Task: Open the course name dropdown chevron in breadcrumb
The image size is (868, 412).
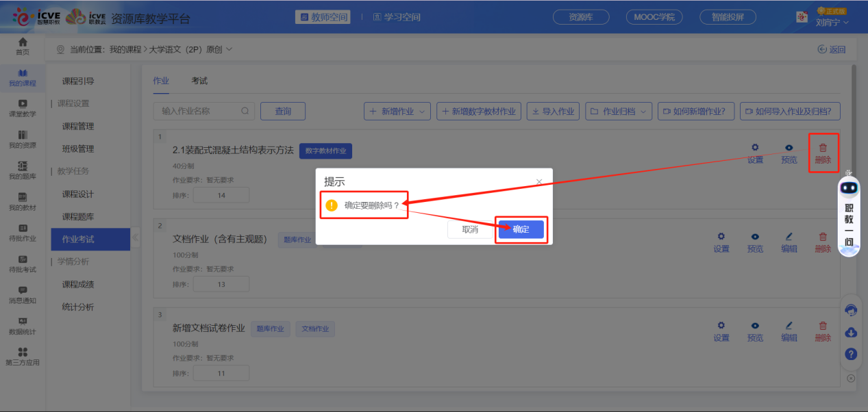Action: pyautogui.click(x=230, y=49)
